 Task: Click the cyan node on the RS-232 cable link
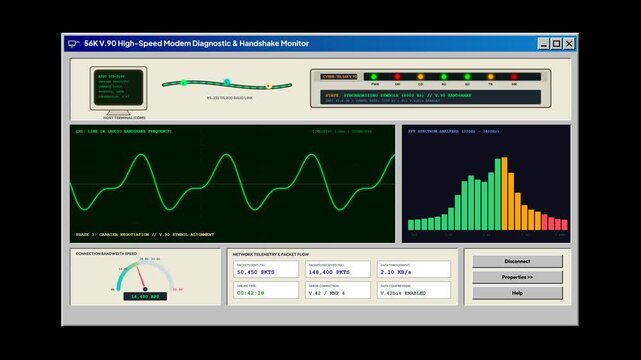(x=227, y=82)
